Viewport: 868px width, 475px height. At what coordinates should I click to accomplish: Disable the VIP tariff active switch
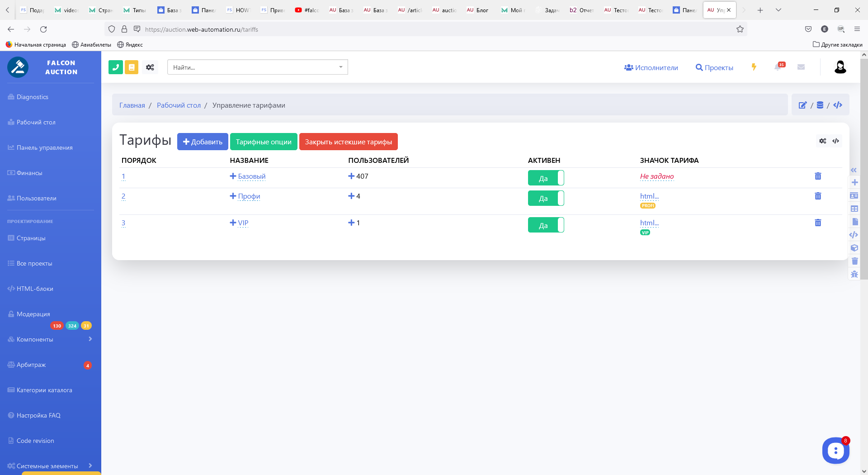(x=546, y=225)
